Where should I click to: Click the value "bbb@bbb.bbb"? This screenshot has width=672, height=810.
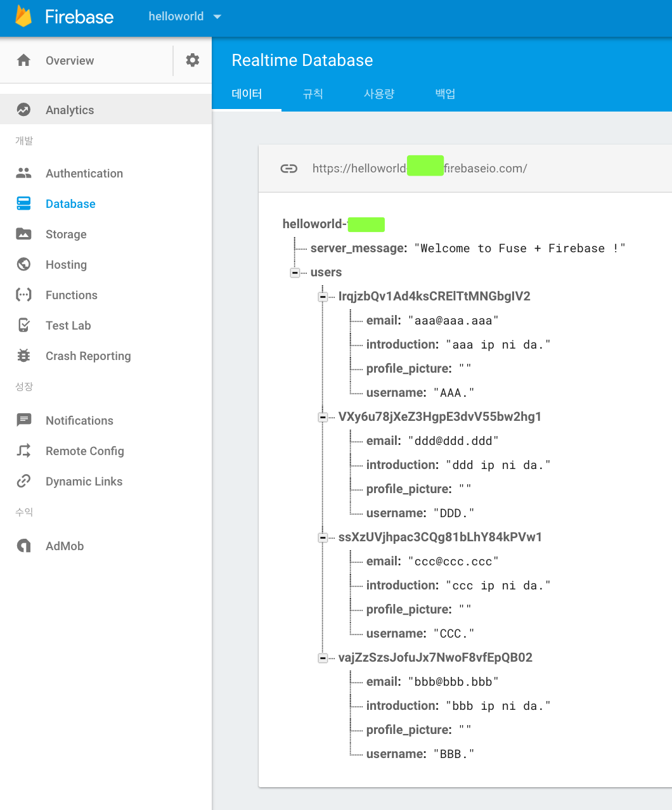453,682
